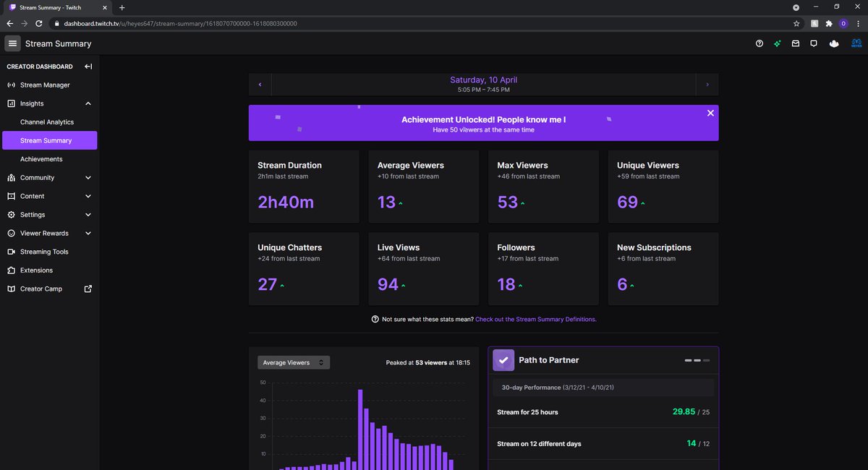
Task: Open the whispers chat bubble icon
Action: (x=814, y=43)
